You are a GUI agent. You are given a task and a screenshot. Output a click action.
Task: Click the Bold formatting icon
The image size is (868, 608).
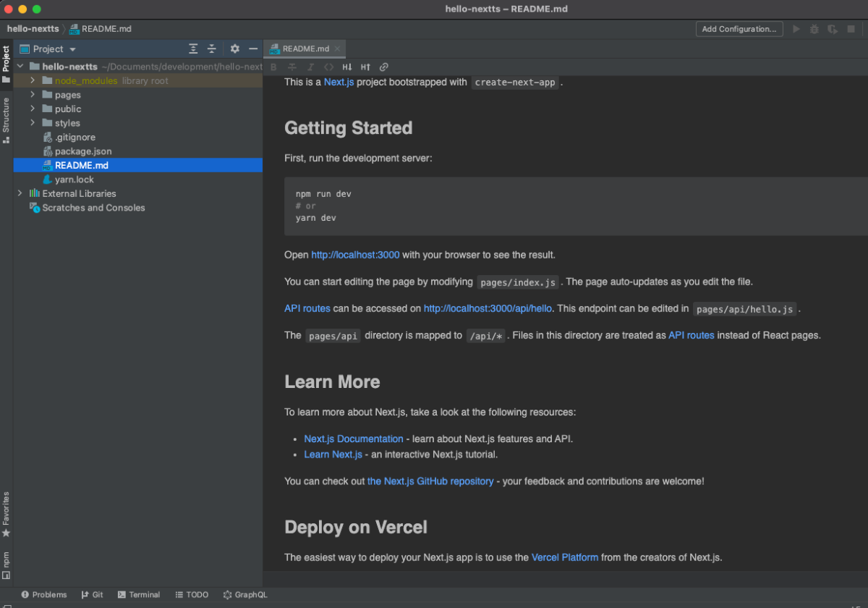click(273, 67)
